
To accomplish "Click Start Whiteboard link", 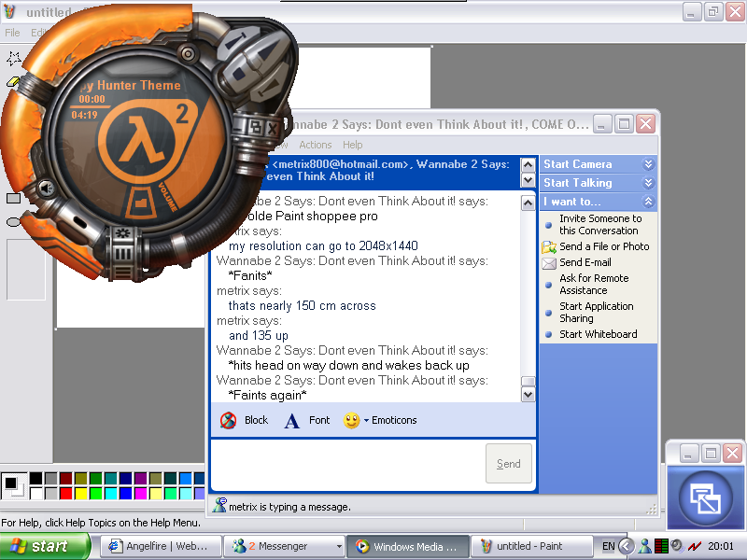I will click(x=598, y=334).
